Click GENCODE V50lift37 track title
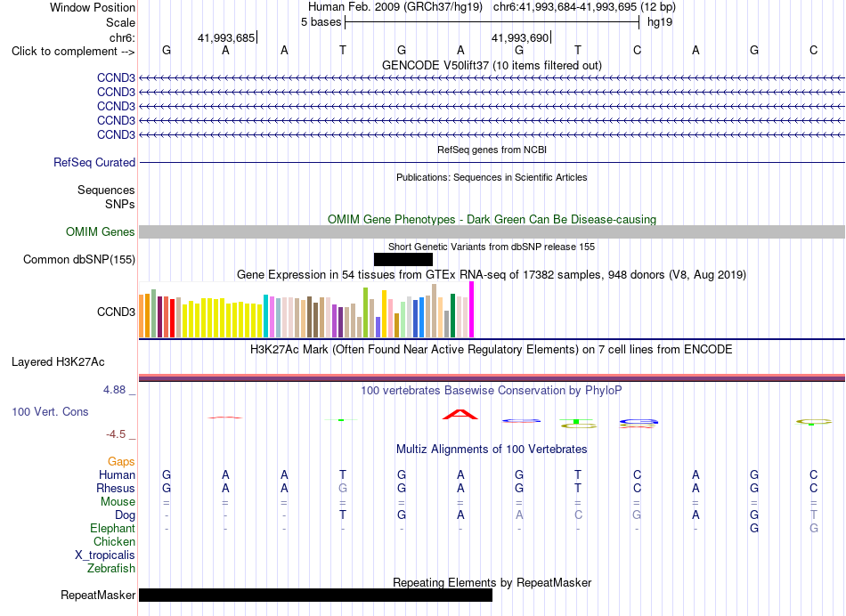 [x=492, y=65]
